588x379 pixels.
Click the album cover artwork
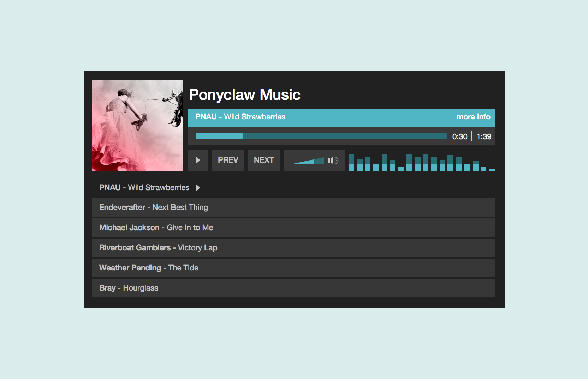[137, 126]
